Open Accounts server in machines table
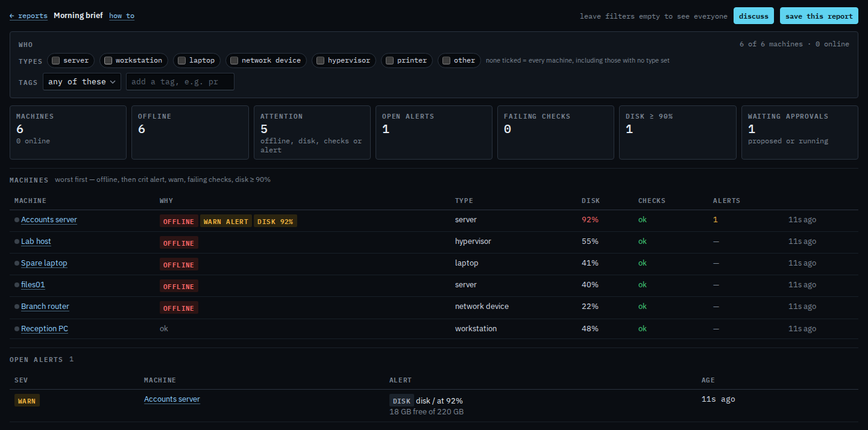The image size is (868, 430). pyautogui.click(x=49, y=220)
